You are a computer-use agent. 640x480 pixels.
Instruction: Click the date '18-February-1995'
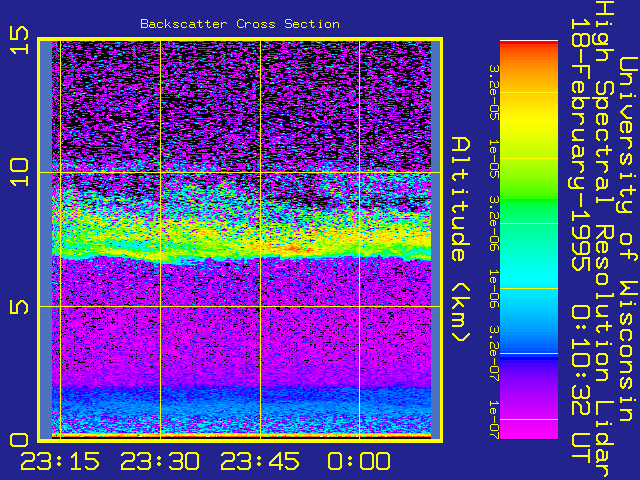tap(580, 145)
